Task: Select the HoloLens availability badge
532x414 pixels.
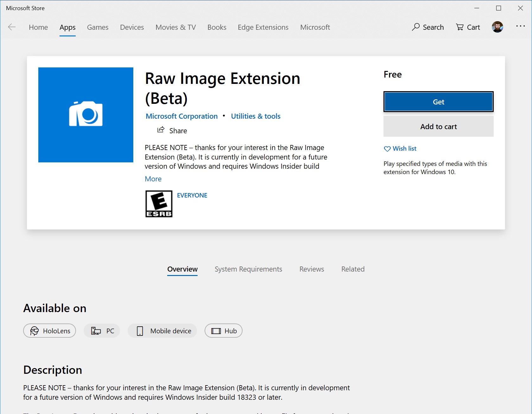Action: tap(49, 331)
